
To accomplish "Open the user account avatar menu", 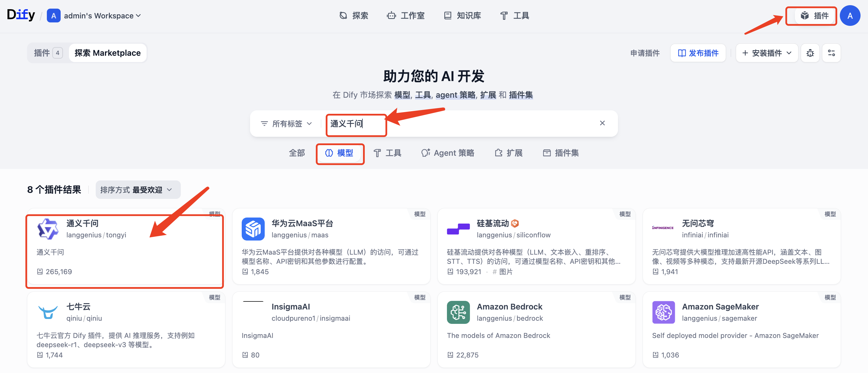I will 850,16.
